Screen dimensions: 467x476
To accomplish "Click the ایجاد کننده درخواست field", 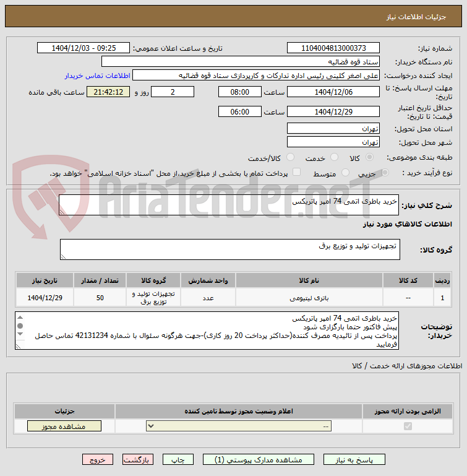I will click(256, 76).
